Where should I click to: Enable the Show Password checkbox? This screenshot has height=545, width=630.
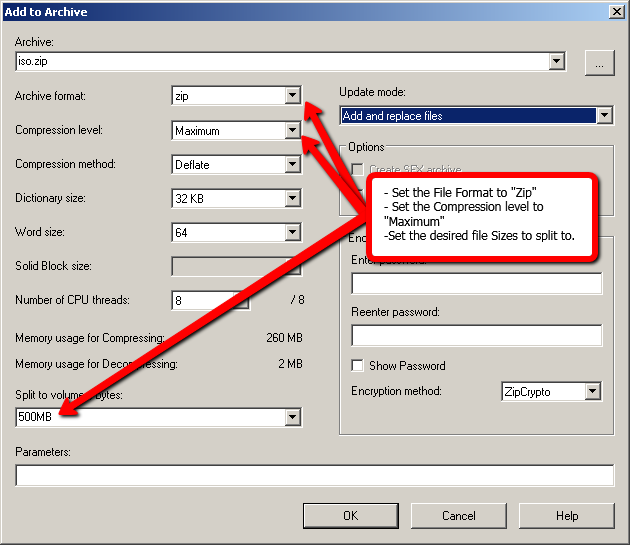pos(357,366)
